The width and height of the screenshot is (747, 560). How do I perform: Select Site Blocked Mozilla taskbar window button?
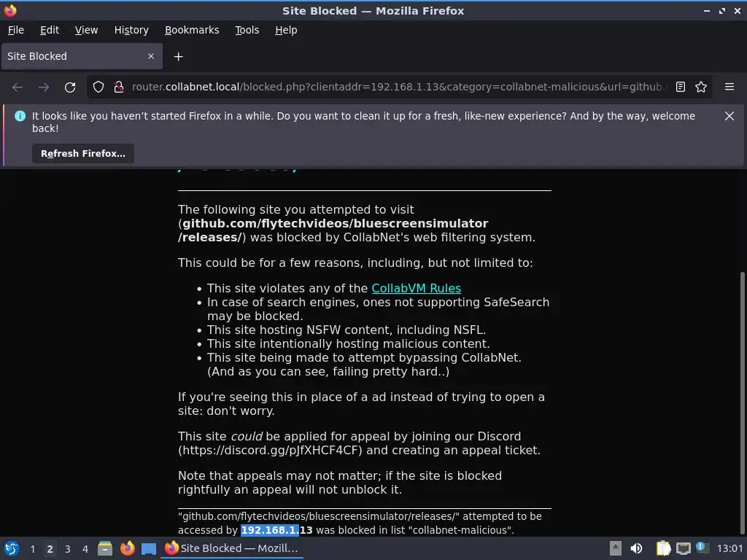(232, 548)
